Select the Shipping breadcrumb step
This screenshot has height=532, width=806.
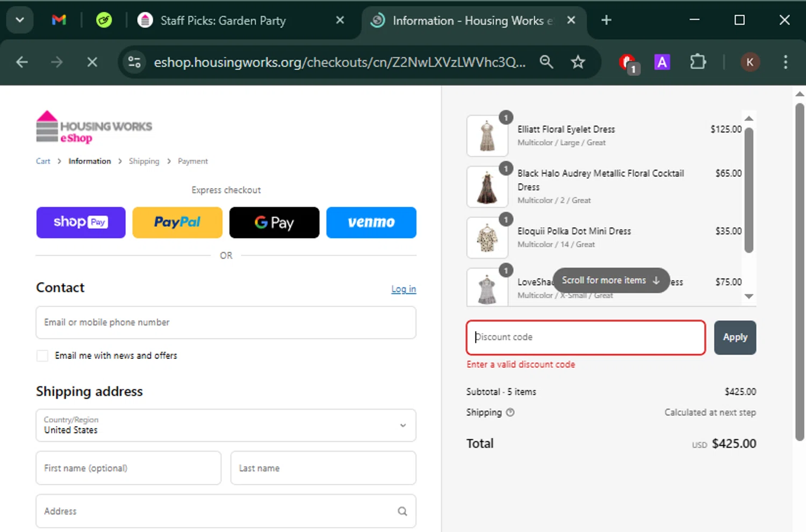[x=144, y=161]
